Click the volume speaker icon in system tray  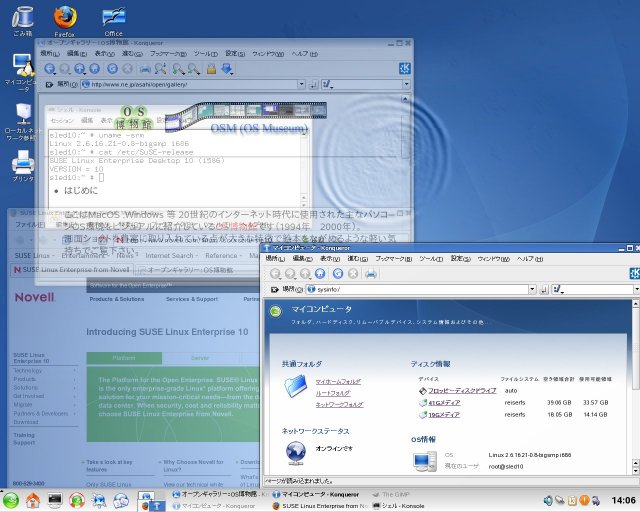pyautogui.click(x=548, y=500)
